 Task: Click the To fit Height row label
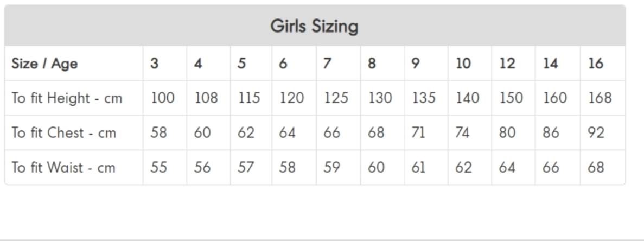tap(67, 98)
